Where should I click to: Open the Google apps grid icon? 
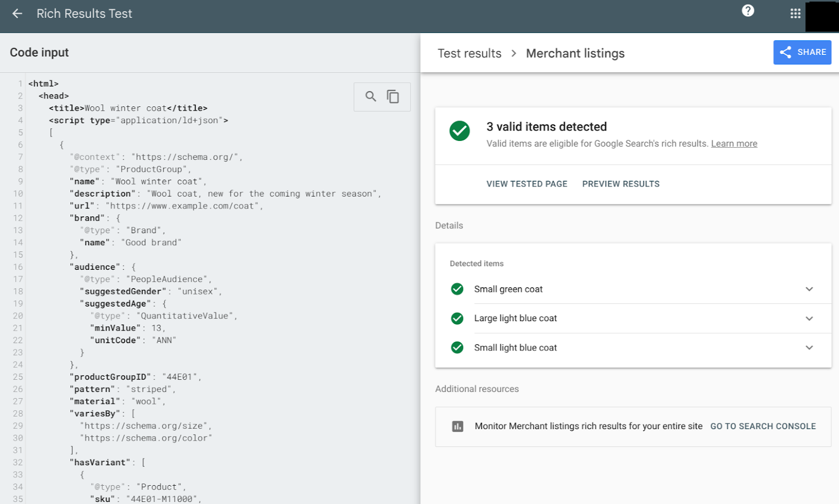(x=795, y=13)
